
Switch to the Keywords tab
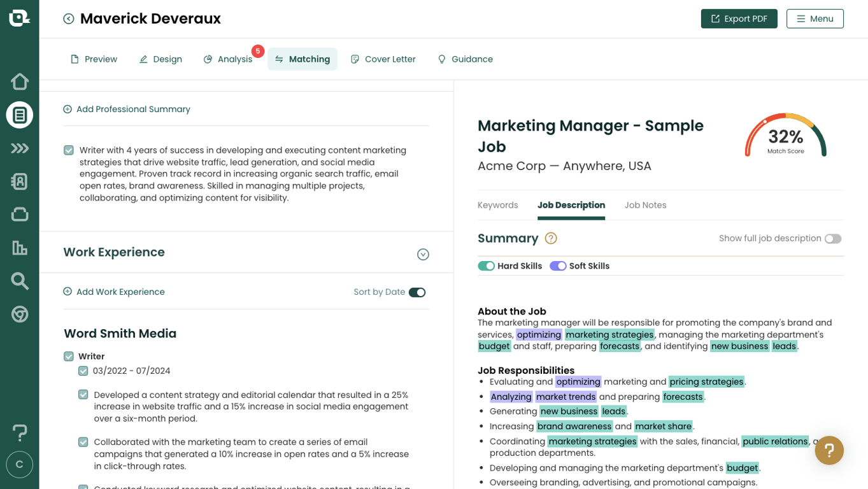(x=498, y=205)
